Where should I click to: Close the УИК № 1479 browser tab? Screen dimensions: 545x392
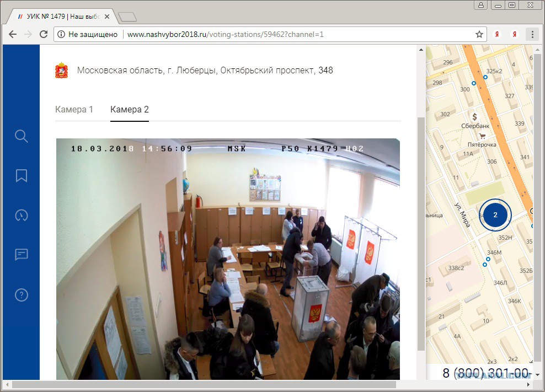point(107,17)
